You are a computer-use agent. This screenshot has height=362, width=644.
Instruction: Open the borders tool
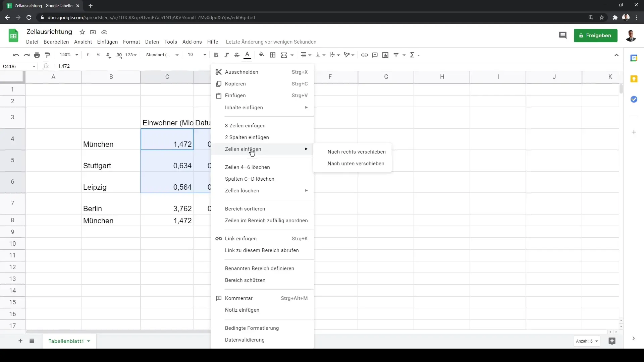[273, 55]
